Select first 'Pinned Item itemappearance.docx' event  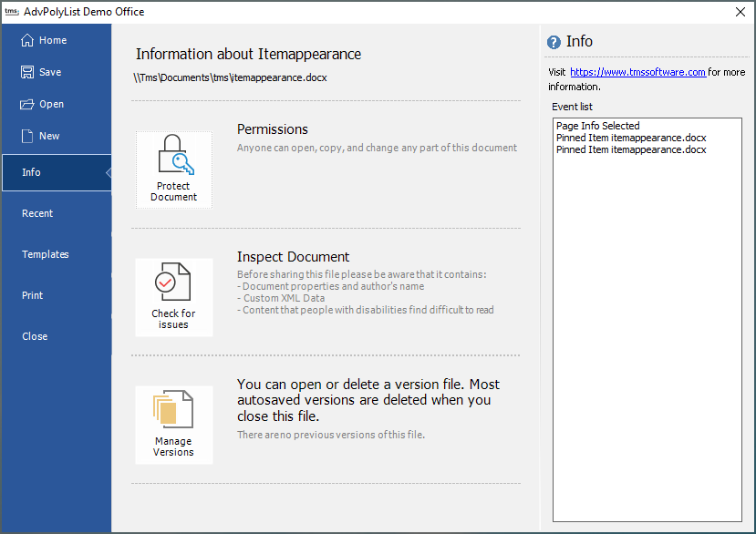631,138
